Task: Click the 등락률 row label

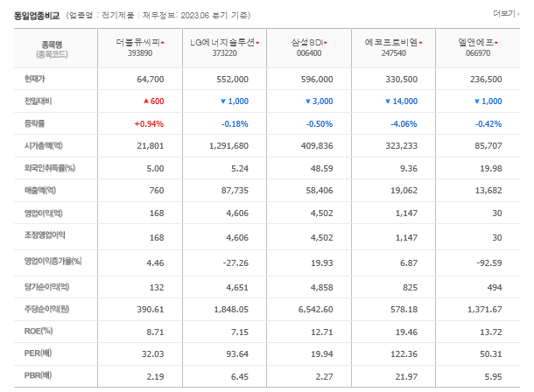Action: tap(34, 123)
